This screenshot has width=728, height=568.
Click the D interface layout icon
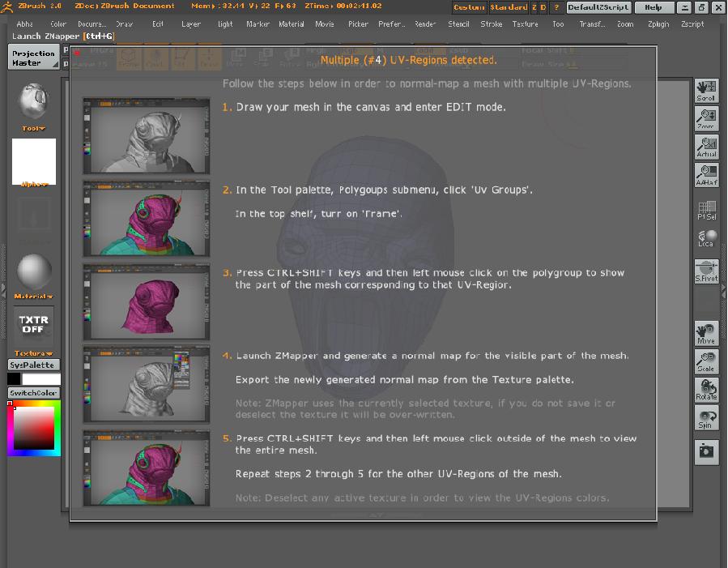coord(543,7)
